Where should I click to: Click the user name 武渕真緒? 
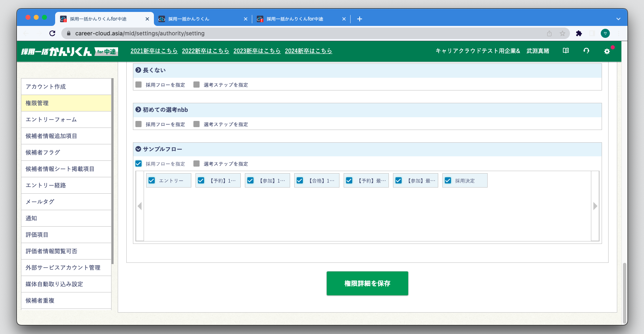(x=538, y=51)
